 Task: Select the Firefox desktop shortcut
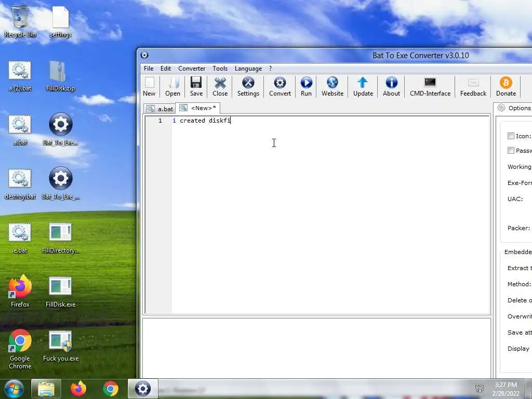point(20,292)
